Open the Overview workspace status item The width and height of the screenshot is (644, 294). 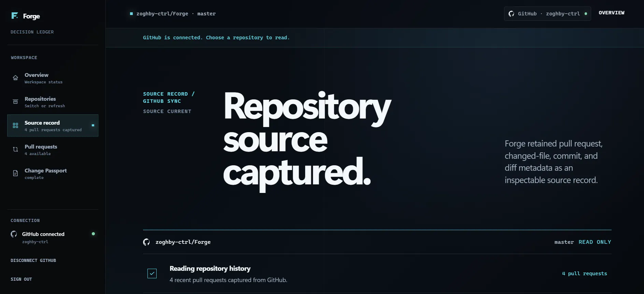click(53, 78)
